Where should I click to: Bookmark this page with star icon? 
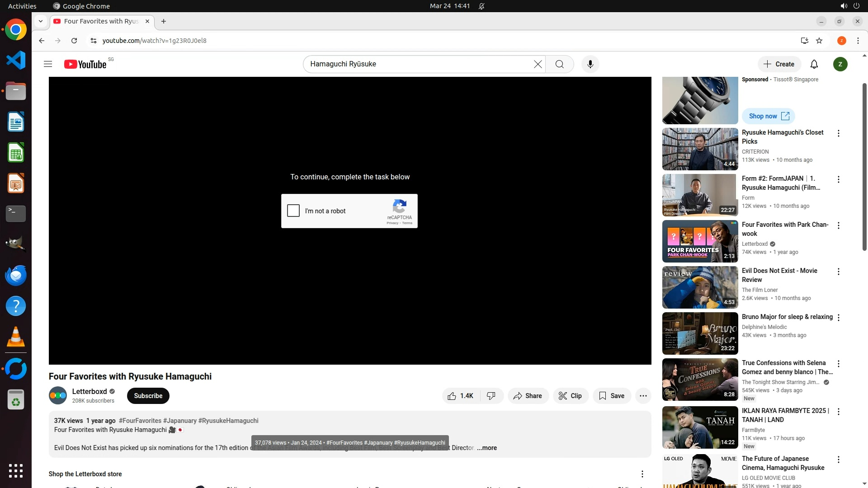point(819,41)
